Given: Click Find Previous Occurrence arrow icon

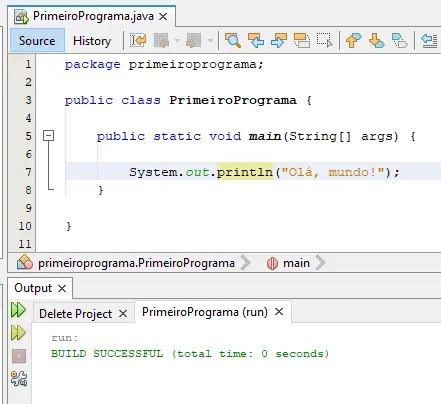Looking at the screenshot, I should click(x=256, y=41).
